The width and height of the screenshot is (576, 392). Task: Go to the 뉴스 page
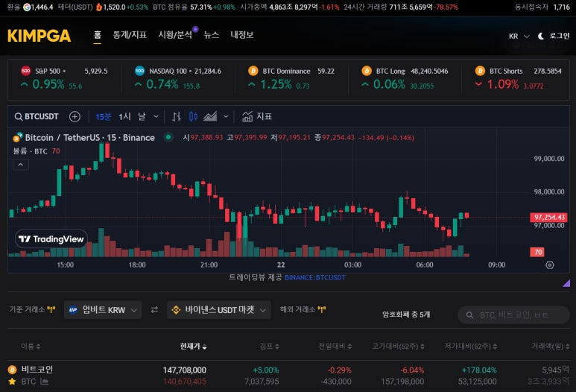tap(211, 35)
